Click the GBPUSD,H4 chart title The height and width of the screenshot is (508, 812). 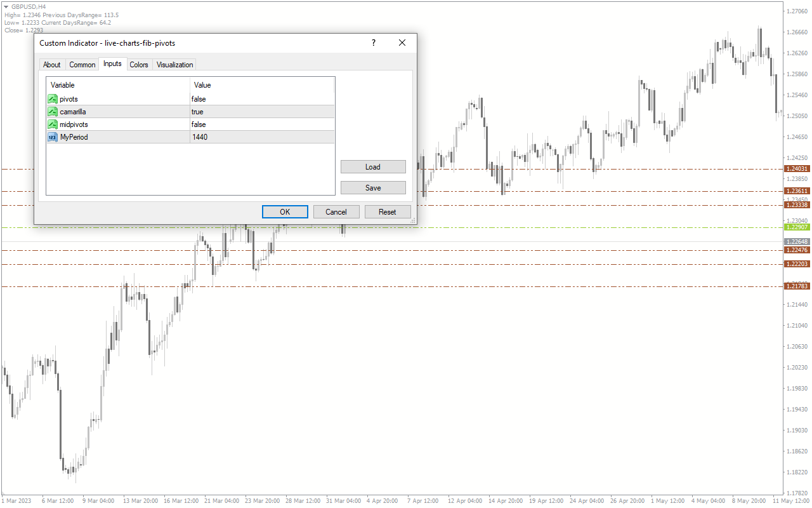coord(29,6)
